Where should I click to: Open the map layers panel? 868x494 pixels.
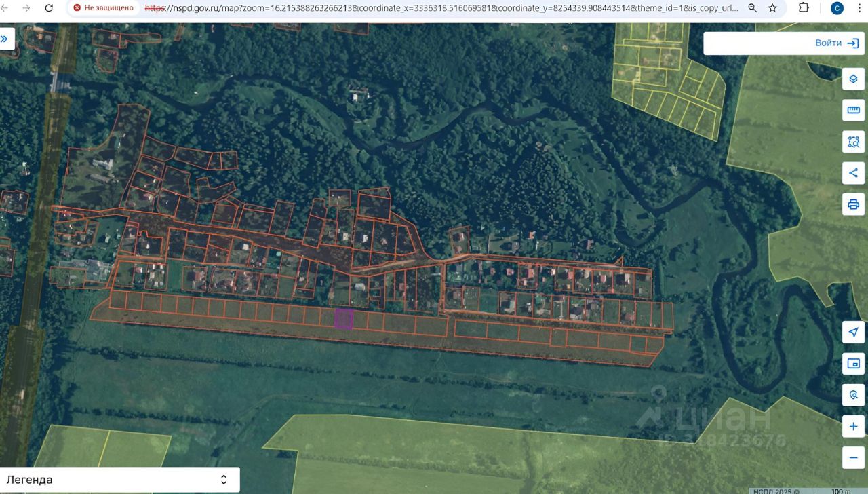pyautogui.click(x=853, y=79)
